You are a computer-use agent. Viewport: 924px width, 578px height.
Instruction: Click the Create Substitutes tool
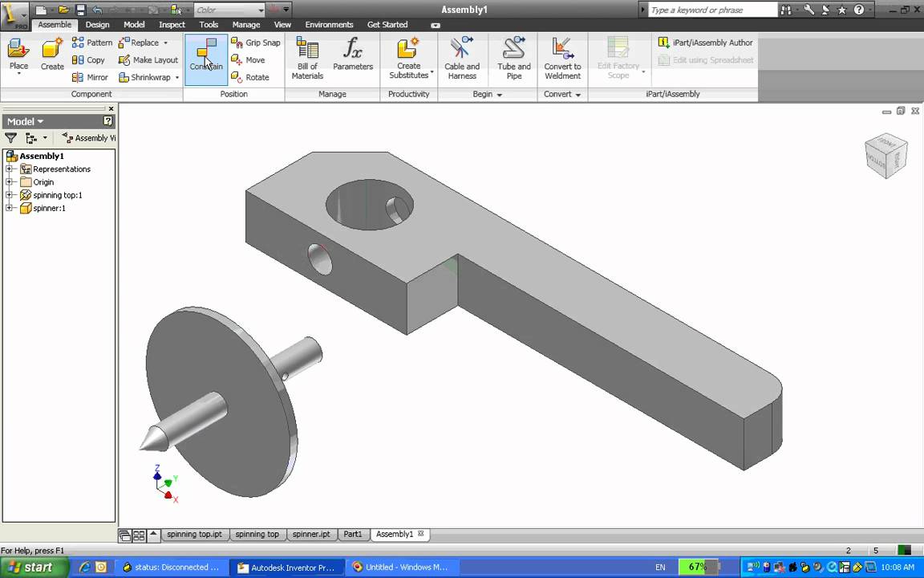point(408,59)
